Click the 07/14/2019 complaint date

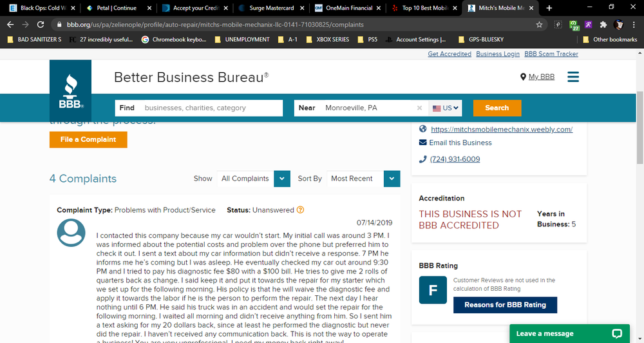coord(374,222)
